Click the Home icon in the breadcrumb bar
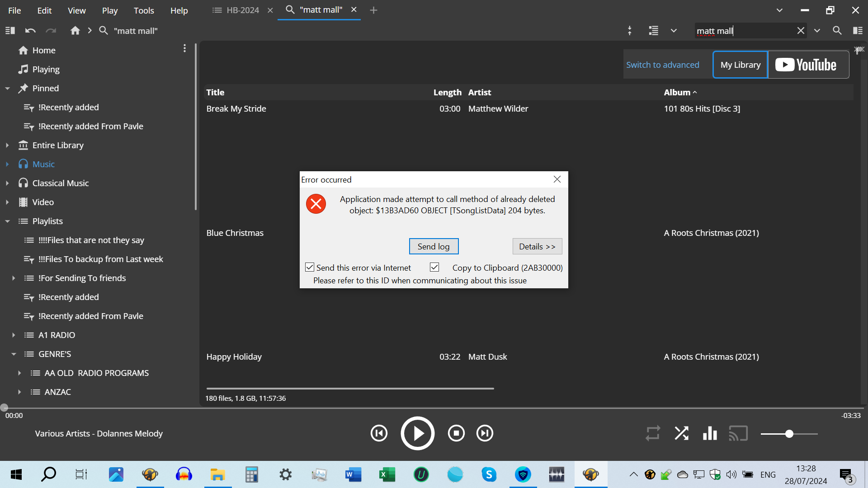Image resolution: width=868 pixels, height=488 pixels. tap(75, 31)
